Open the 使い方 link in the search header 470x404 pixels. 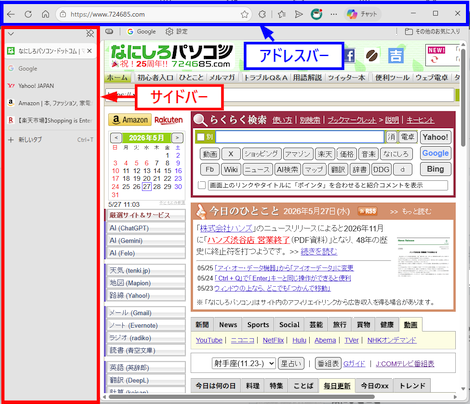(282, 120)
